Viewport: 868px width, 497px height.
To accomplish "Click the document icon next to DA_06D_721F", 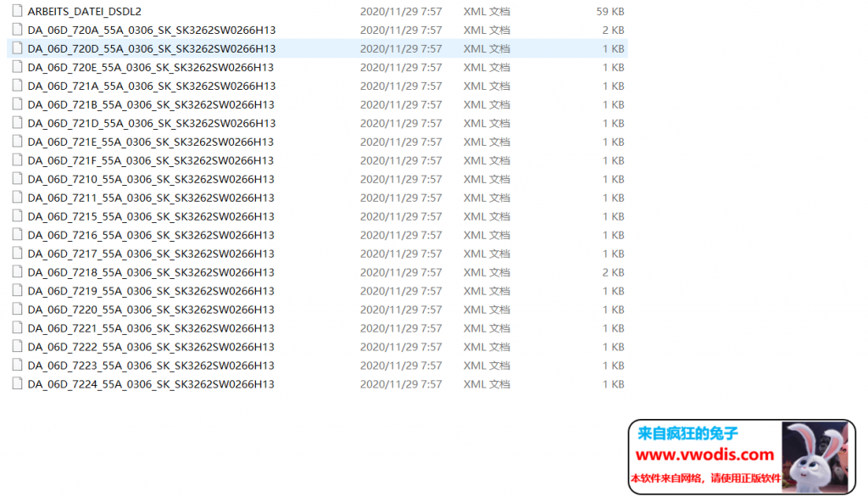I will pyautogui.click(x=17, y=161).
